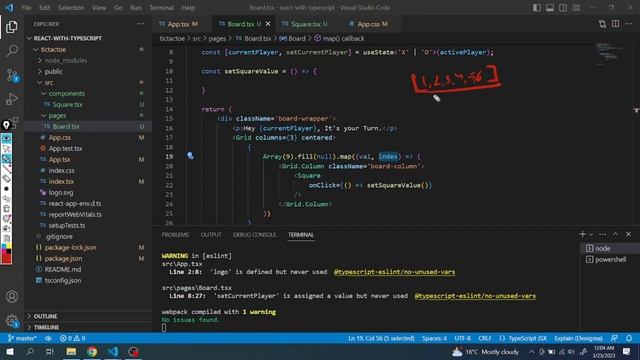Expand the node_modules folder
This screenshot has height=360, width=640.
65,60
